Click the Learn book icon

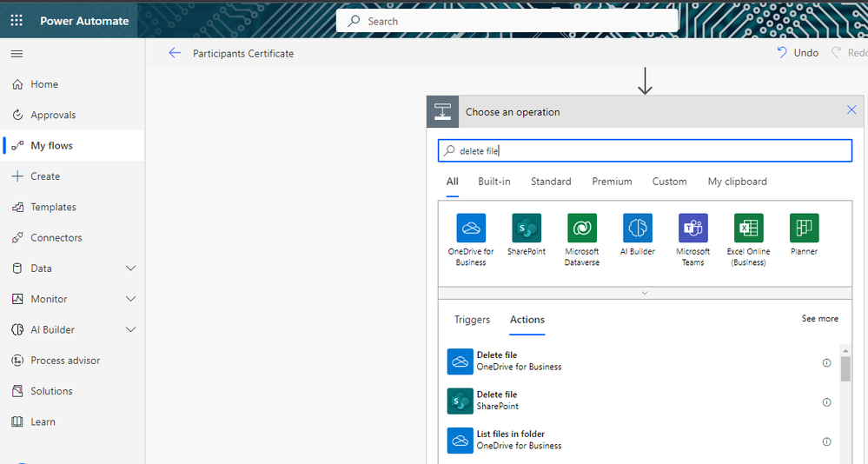[x=17, y=422]
